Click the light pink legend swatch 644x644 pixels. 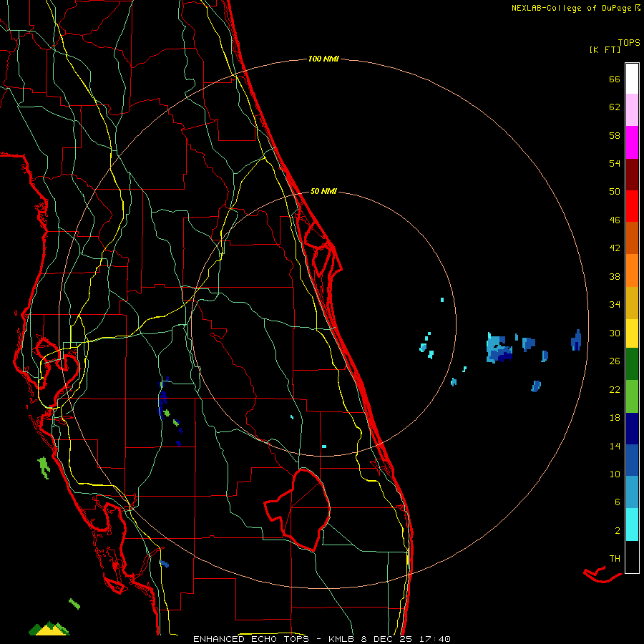[x=632, y=109]
